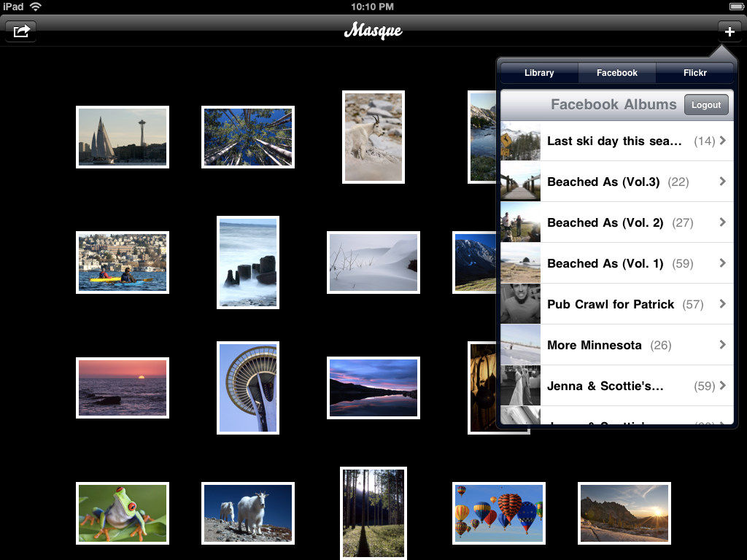This screenshot has height=560, width=747.
Task: Tap the Pub Crawl for Patrick album cover
Action: point(520,304)
